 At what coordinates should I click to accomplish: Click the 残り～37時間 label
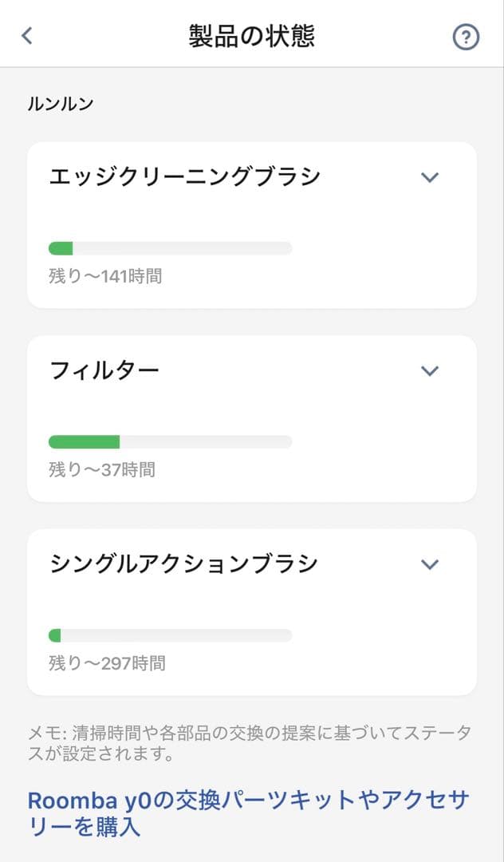pos(102,469)
